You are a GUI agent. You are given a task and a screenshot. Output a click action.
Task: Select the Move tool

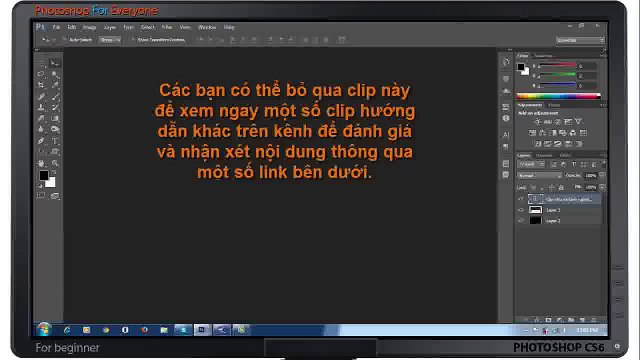pos(55,63)
